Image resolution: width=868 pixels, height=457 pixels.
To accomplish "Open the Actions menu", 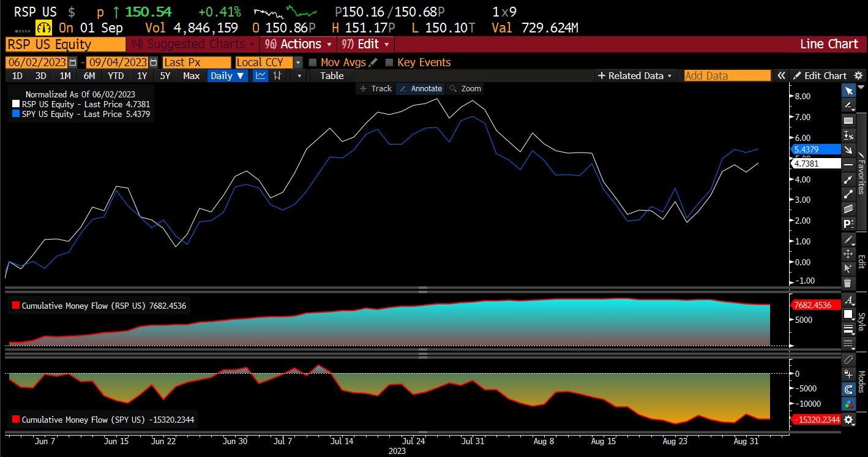I will click(298, 44).
